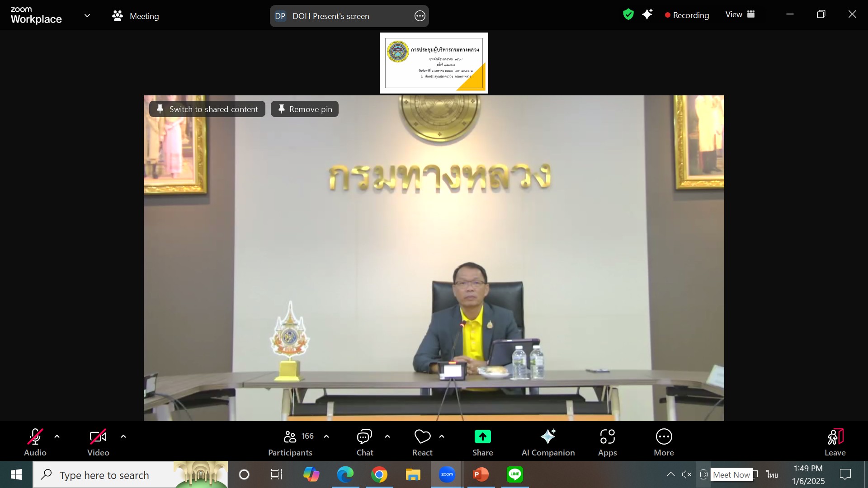Image resolution: width=868 pixels, height=488 pixels.
Task: Toggle the taskbar speaker mute icon
Action: pos(687,474)
